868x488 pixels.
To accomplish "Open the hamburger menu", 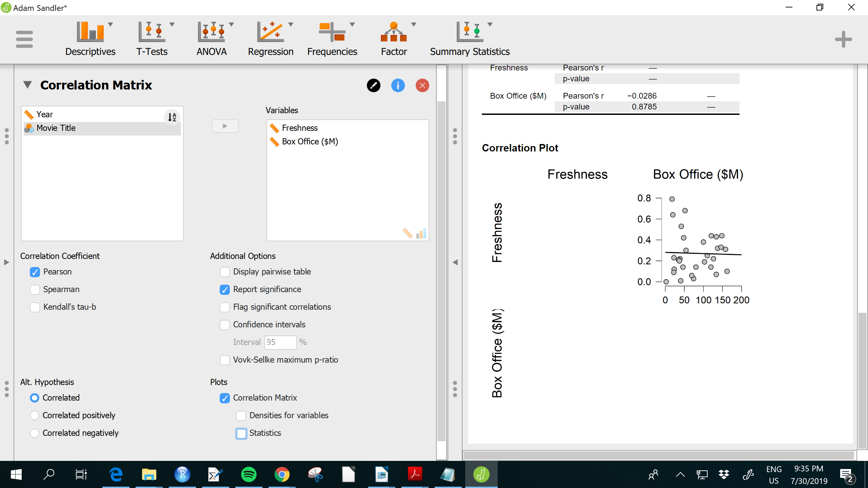I will [24, 39].
